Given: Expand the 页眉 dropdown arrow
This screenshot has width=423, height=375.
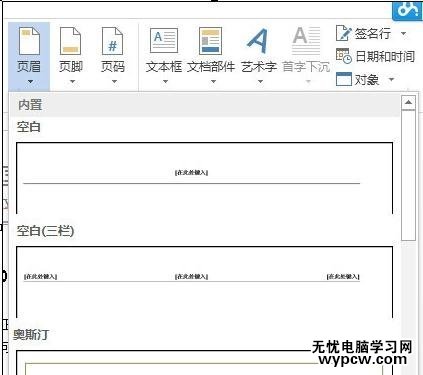Looking at the screenshot, I should coord(30,82).
